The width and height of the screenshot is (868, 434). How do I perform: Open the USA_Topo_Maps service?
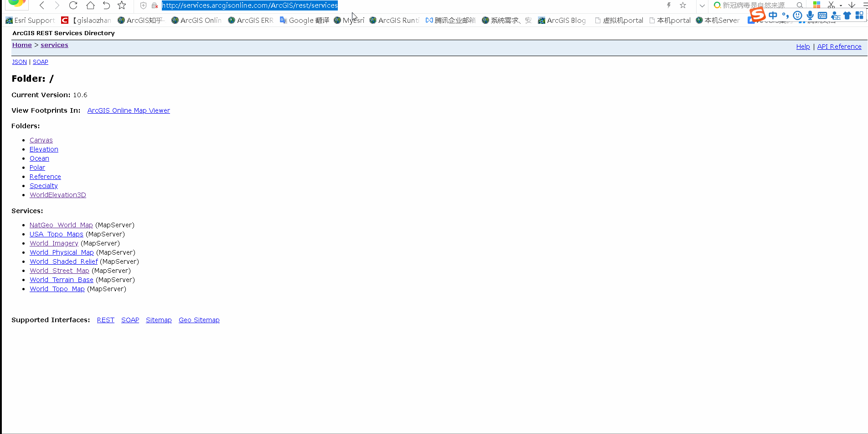click(57, 234)
